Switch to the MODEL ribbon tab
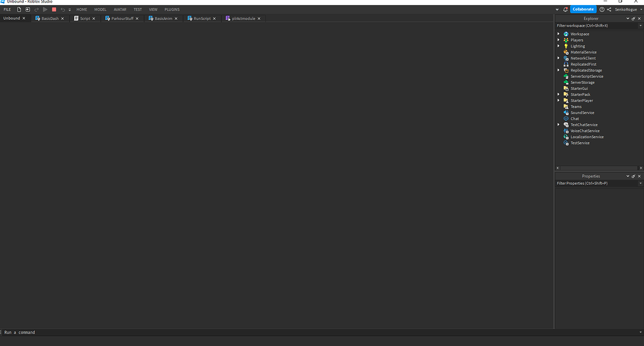 100,9
